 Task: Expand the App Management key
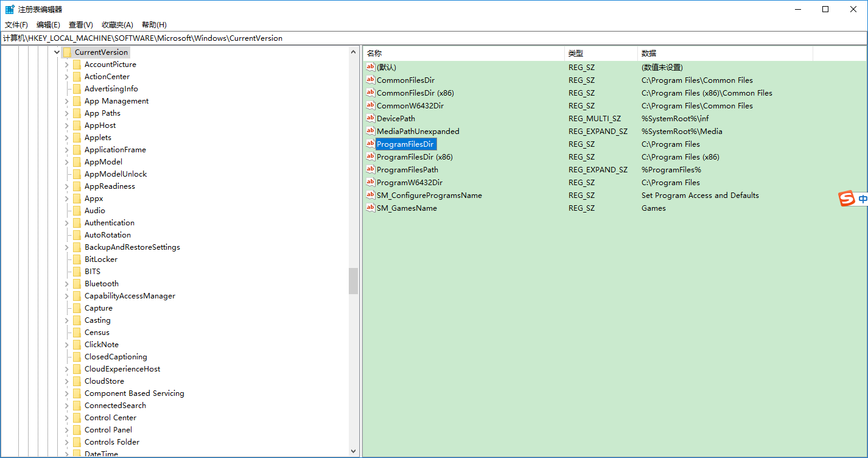(x=67, y=101)
